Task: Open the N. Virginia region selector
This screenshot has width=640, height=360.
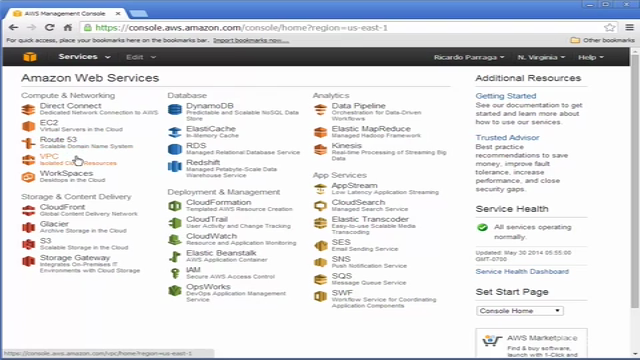Action: coord(541,57)
